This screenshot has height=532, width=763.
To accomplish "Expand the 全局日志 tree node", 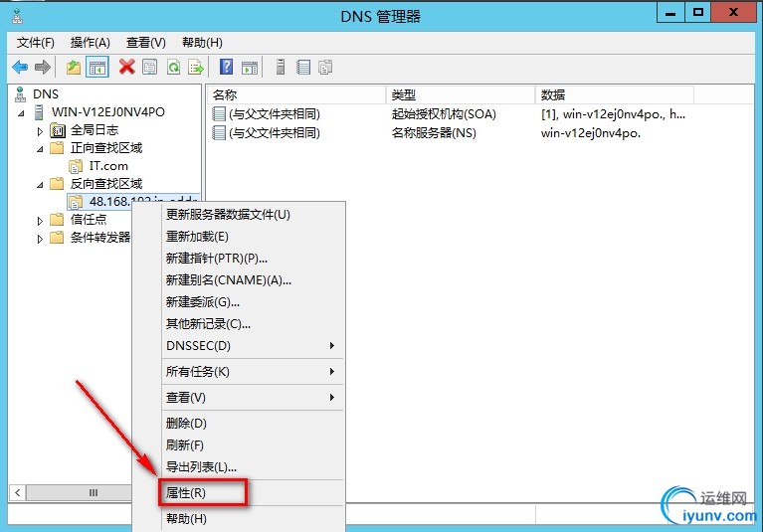I will tap(40, 131).
